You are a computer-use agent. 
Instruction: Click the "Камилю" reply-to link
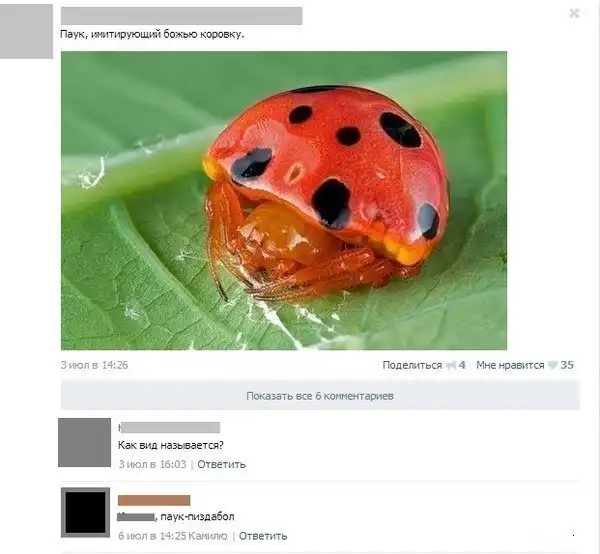pyautogui.click(x=208, y=536)
